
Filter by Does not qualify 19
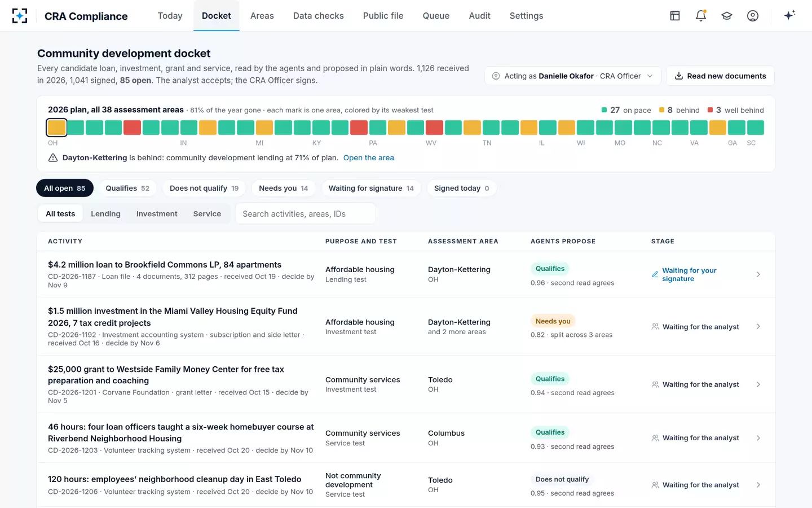tap(204, 188)
